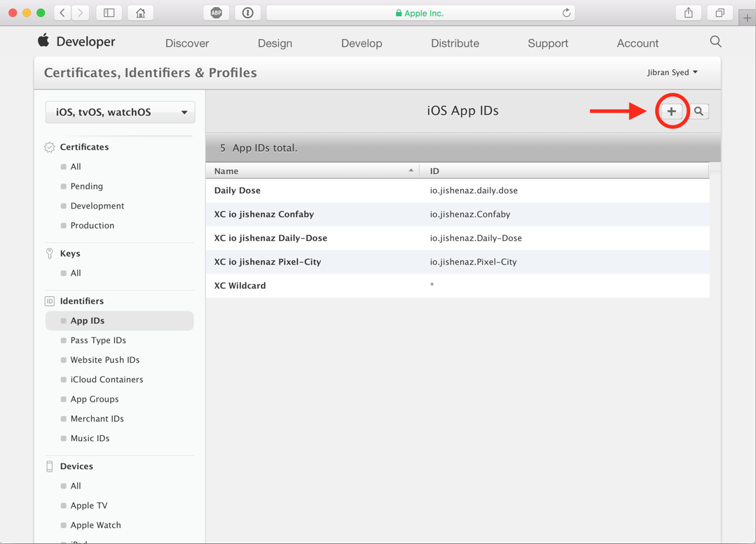
Task: Open site search magnifier in navigation bar
Action: pos(715,42)
